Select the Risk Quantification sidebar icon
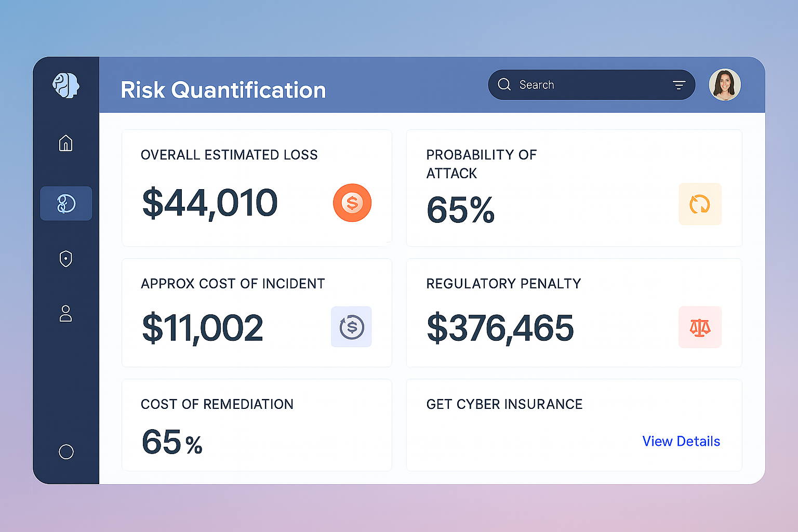The height and width of the screenshot is (532, 798). coord(66,204)
